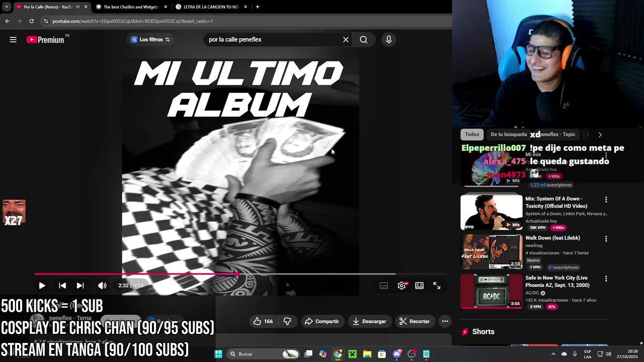Image resolution: width=644 pixels, height=362 pixels.
Task: Like the video showing 166 likes
Action: 263,321
